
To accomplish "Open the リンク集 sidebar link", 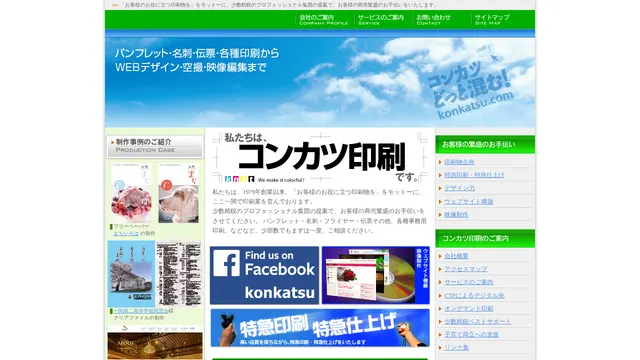I will pos(456,348).
